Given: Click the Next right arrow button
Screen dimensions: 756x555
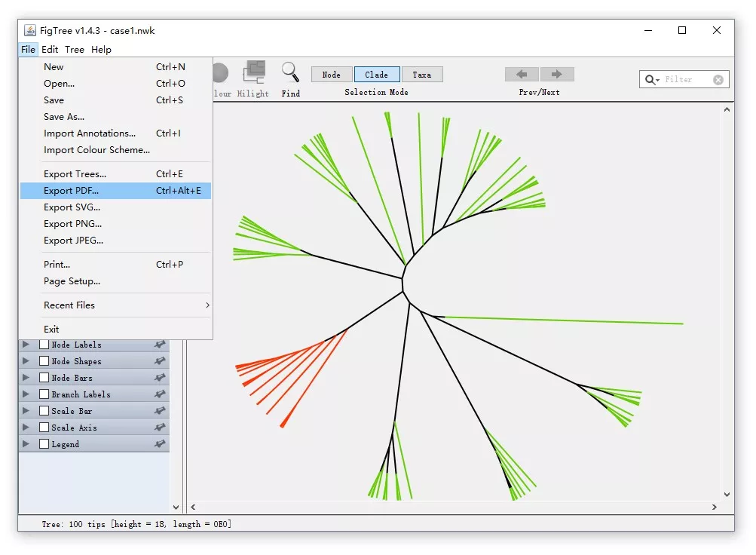Looking at the screenshot, I should [x=557, y=74].
